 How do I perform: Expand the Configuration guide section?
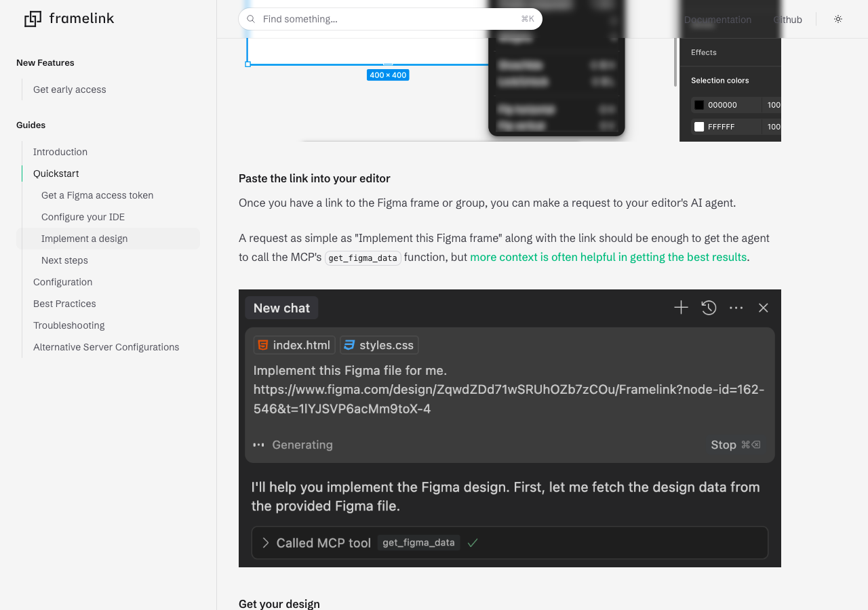point(62,282)
